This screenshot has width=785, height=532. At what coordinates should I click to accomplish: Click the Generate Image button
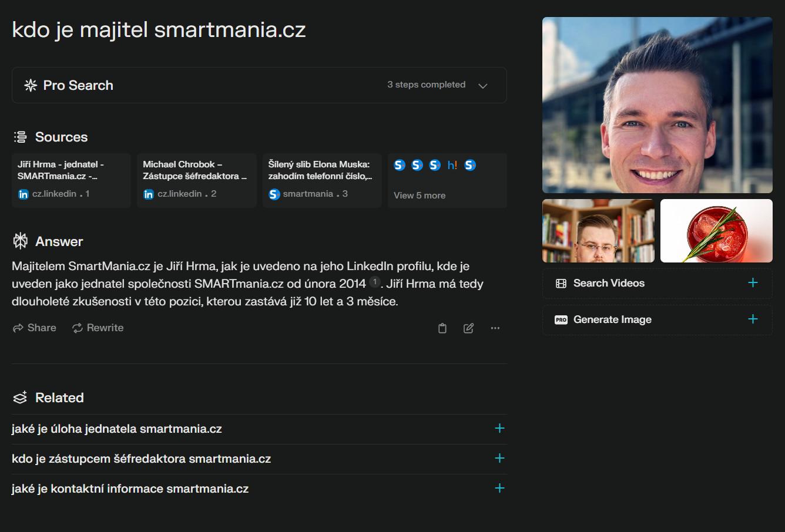point(657,320)
